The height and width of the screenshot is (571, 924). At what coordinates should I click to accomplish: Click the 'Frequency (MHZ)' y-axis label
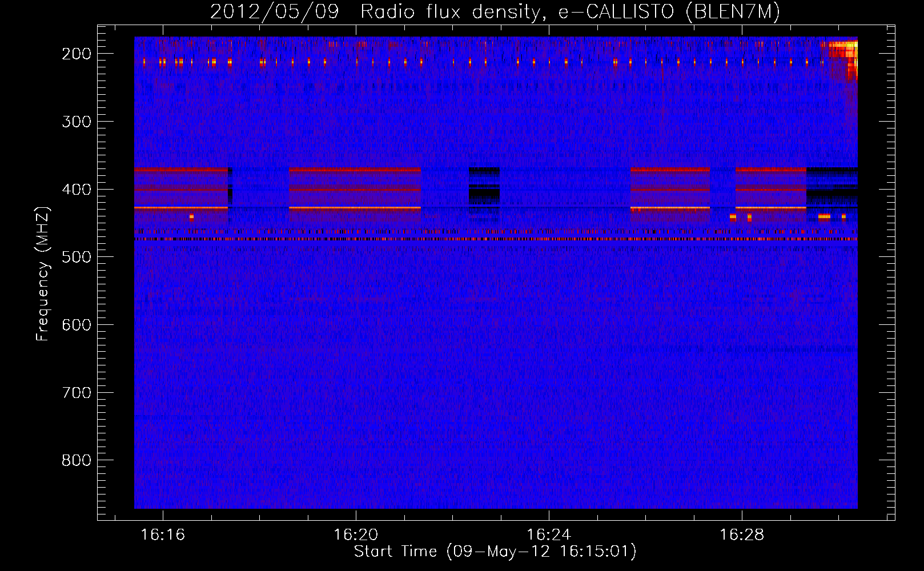pyautogui.click(x=43, y=274)
